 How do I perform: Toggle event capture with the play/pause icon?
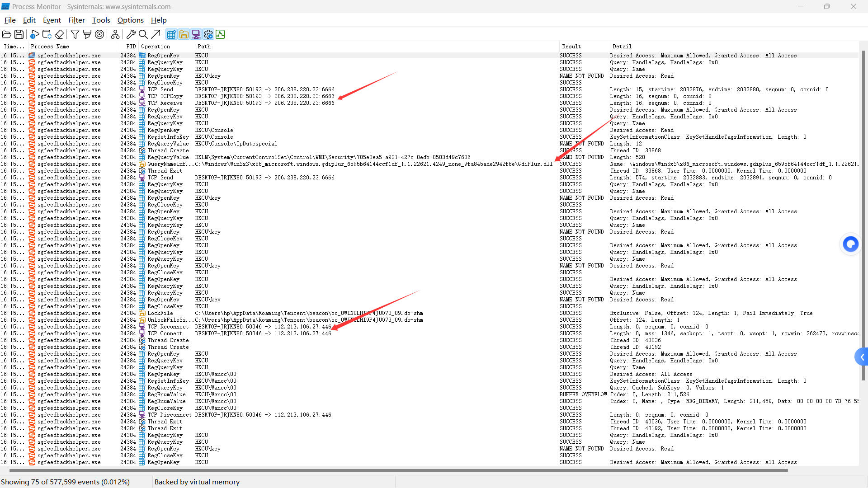[35, 34]
